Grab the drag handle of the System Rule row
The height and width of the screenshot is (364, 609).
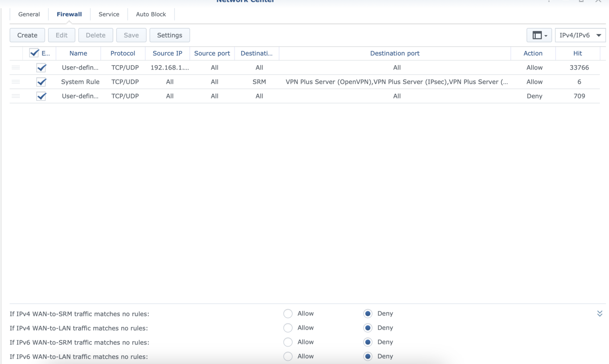point(16,81)
